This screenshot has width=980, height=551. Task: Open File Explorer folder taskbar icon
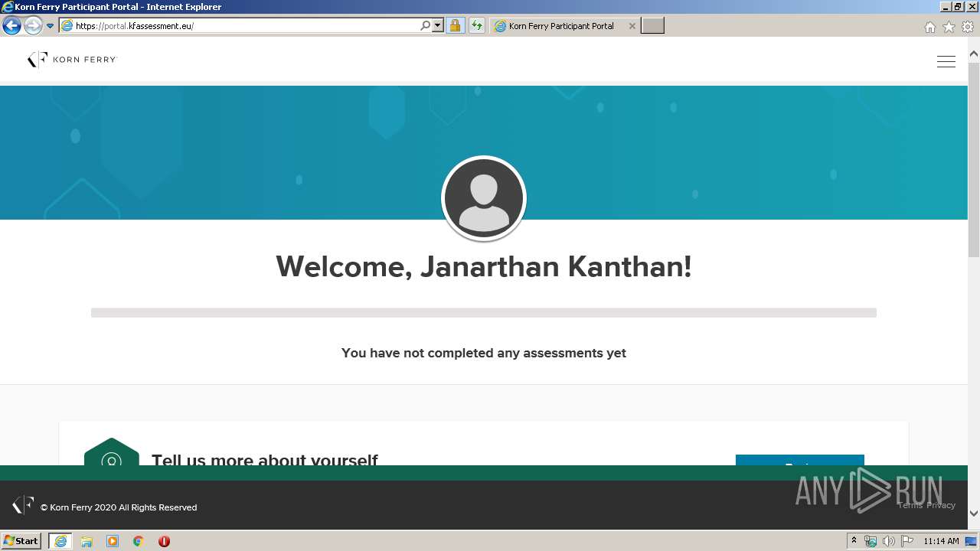click(87, 541)
